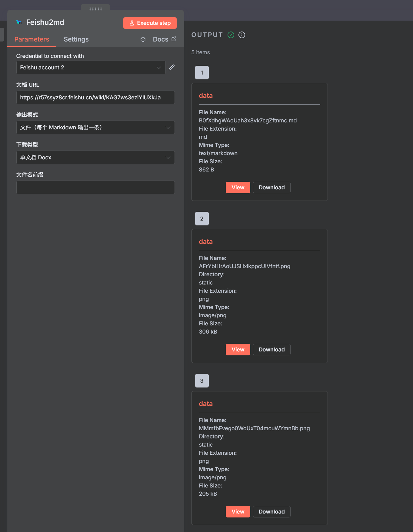Click the Feishu2md node icon
The image size is (413, 532).
coord(19,22)
